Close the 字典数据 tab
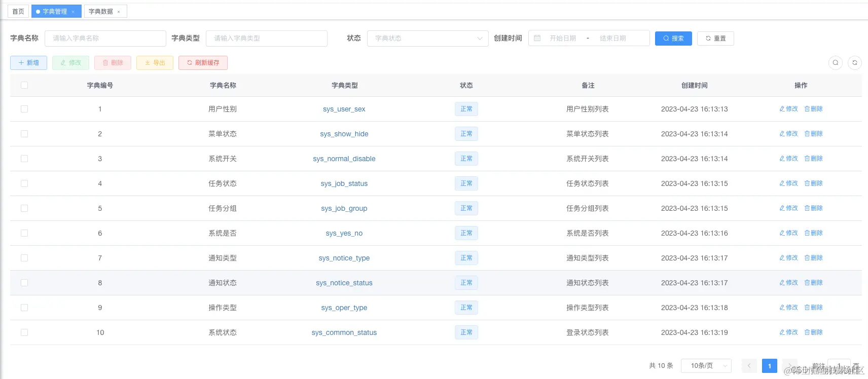 point(119,12)
